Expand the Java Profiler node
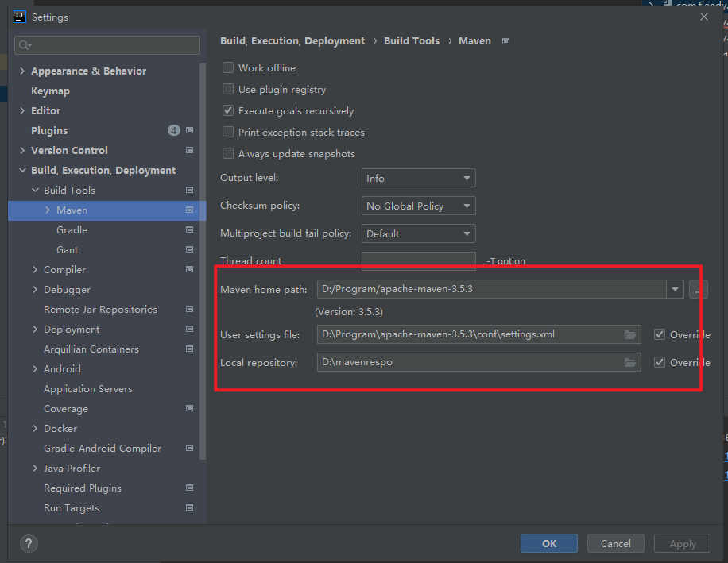 35,469
